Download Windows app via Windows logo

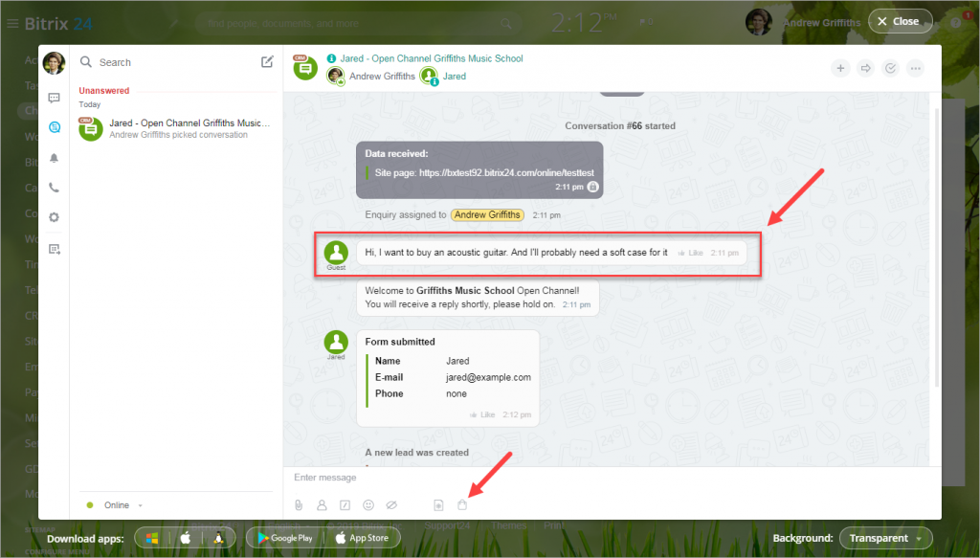[152, 538]
